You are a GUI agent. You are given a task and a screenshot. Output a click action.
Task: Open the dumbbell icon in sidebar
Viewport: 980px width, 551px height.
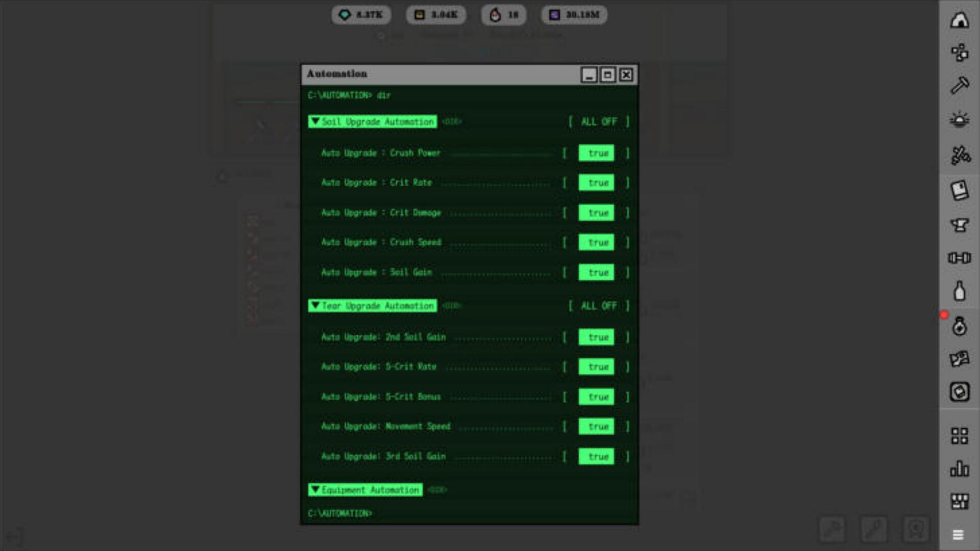coord(960,258)
